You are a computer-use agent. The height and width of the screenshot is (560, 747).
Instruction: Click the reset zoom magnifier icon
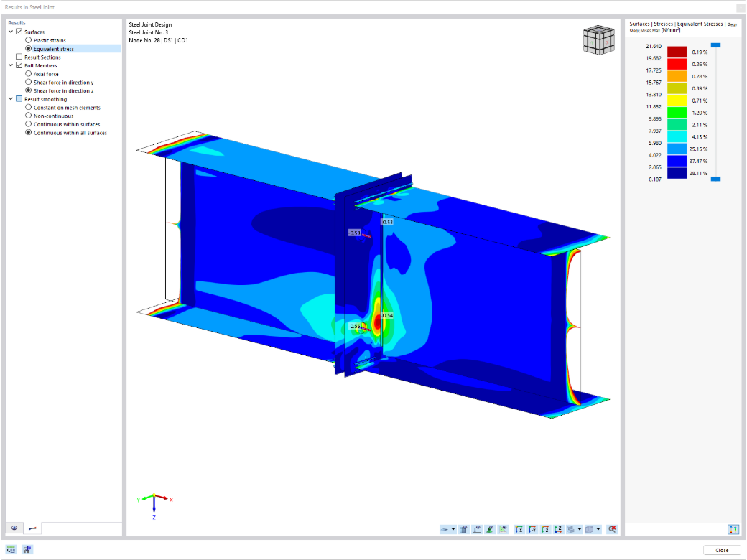[612, 529]
